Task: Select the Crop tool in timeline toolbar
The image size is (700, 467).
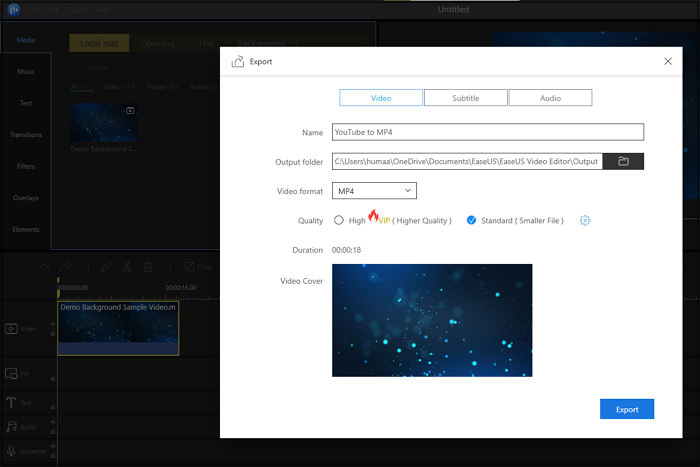Action: [x=196, y=267]
